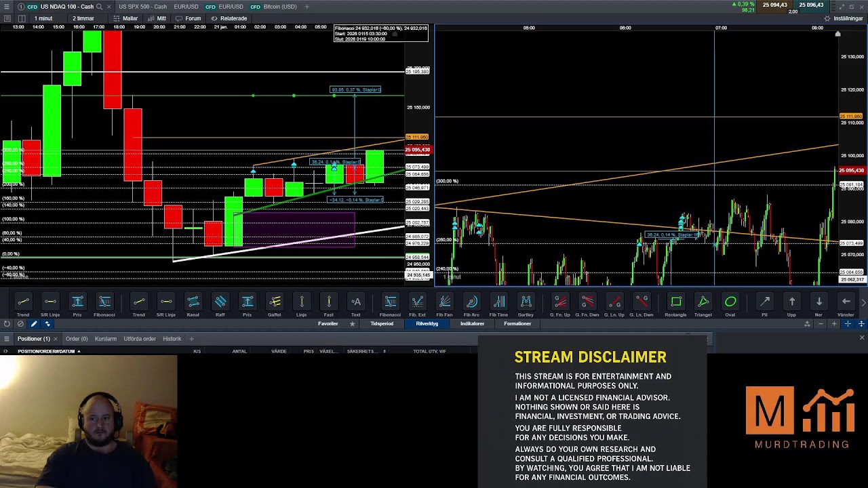Select the Pil arrow tool
Screen dimensions: 868x488
(x=764, y=305)
